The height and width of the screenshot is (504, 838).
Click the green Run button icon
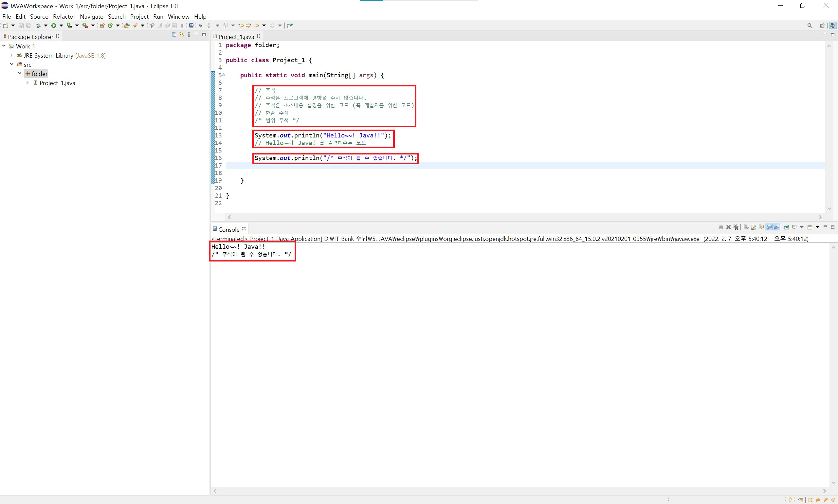click(54, 26)
